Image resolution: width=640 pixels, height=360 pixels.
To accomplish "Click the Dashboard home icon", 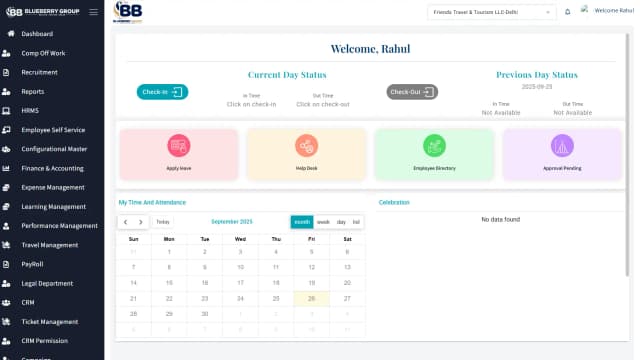I will click(11, 33).
